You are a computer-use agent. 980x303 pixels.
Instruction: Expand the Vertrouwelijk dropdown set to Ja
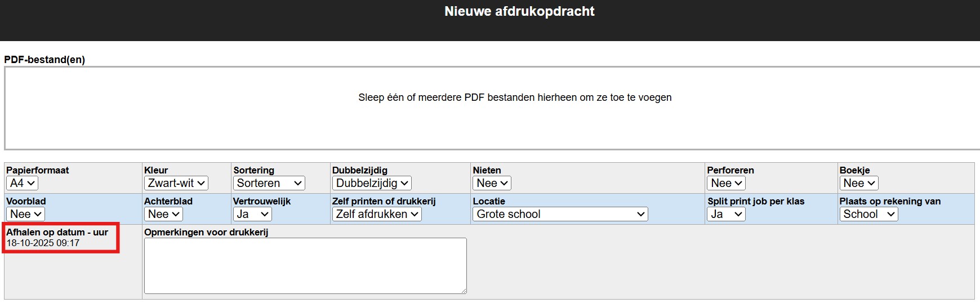click(x=252, y=214)
